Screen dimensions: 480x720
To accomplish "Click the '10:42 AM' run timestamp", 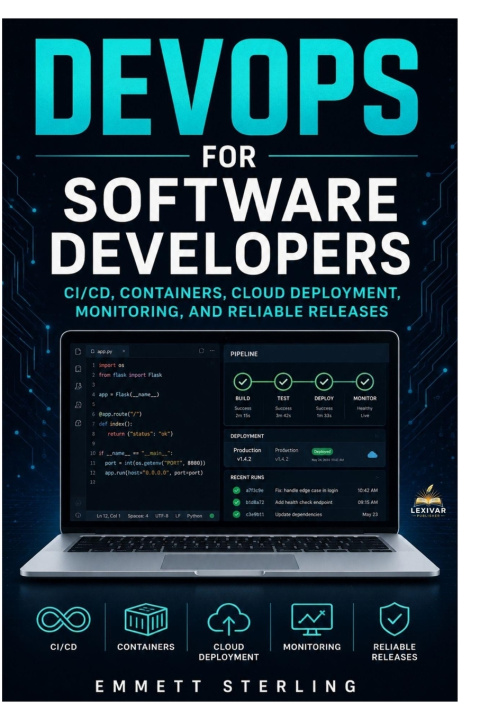I will [x=368, y=490].
